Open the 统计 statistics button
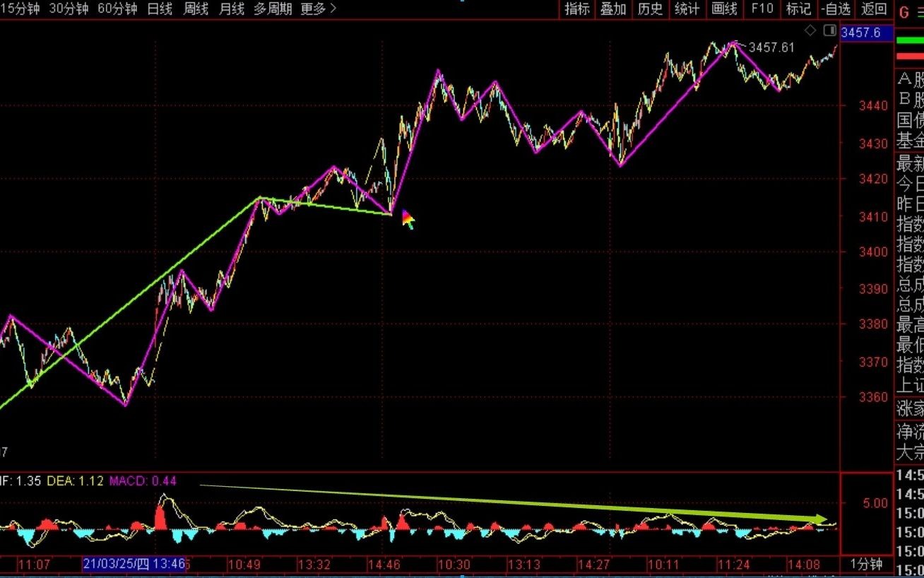Screen dimensions: 924x578 point(687,9)
